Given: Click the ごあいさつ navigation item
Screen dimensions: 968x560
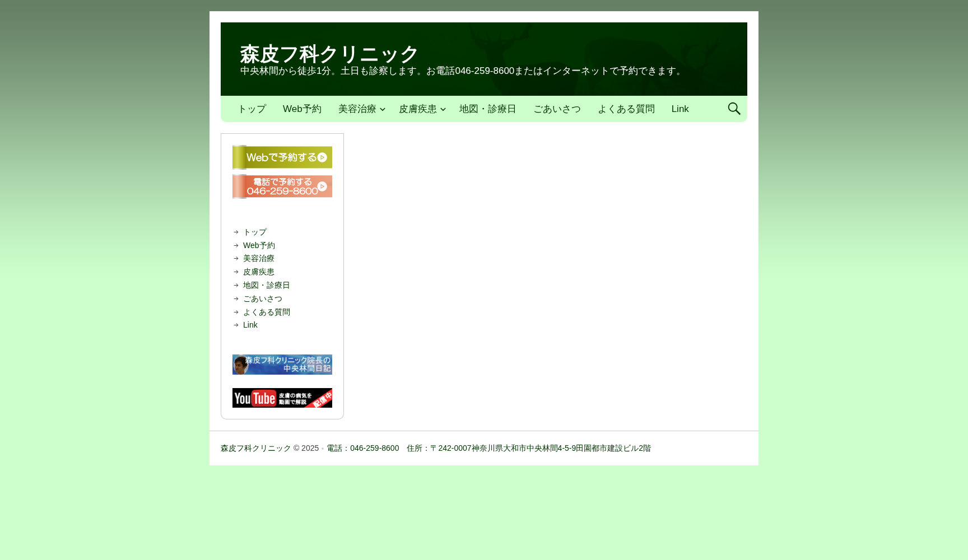Looking at the screenshot, I should click(557, 109).
